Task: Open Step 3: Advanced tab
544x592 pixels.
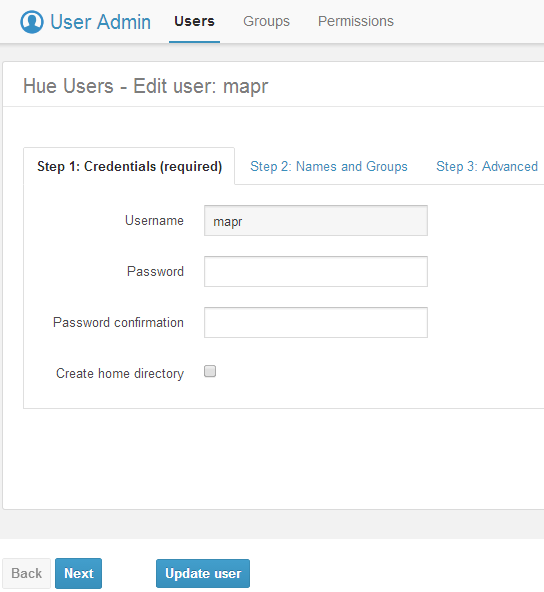Action: 487,166
